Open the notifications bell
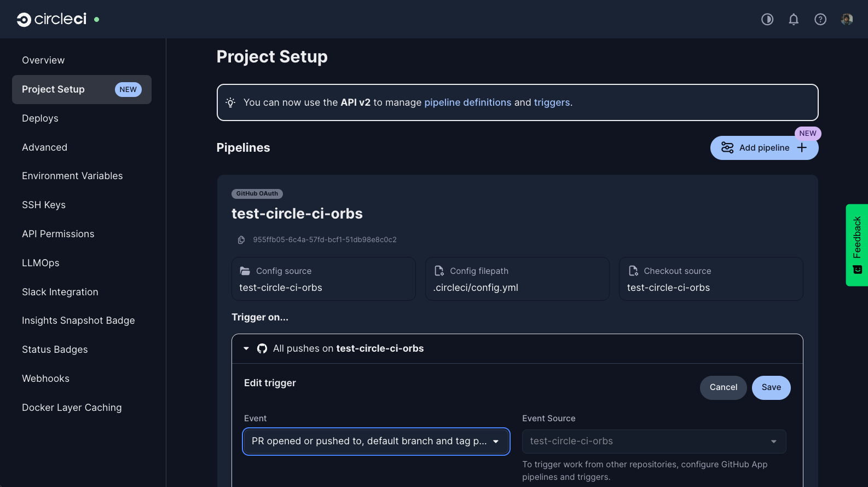868x487 pixels. pyautogui.click(x=794, y=20)
